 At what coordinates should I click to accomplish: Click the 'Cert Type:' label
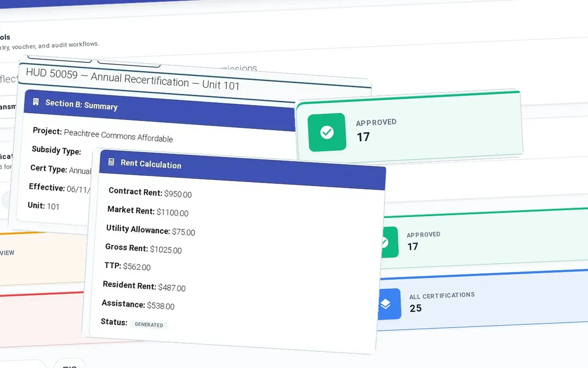[49, 169]
